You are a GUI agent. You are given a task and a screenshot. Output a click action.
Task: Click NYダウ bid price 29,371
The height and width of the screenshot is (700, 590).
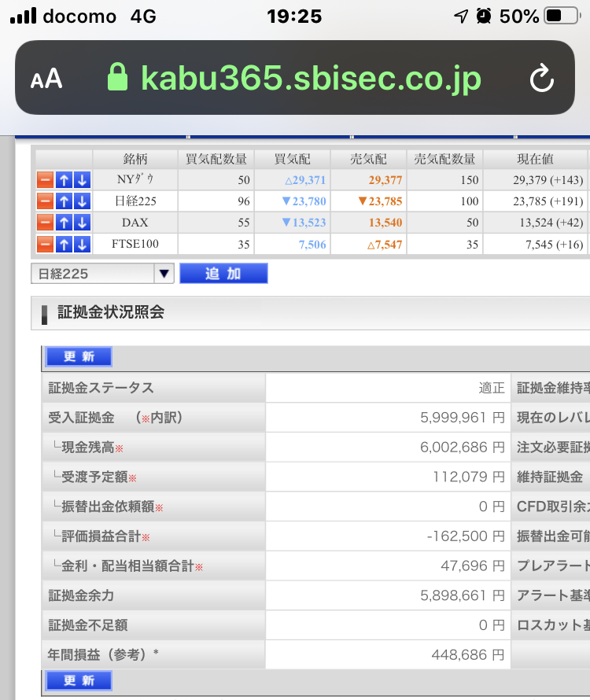coord(305,180)
